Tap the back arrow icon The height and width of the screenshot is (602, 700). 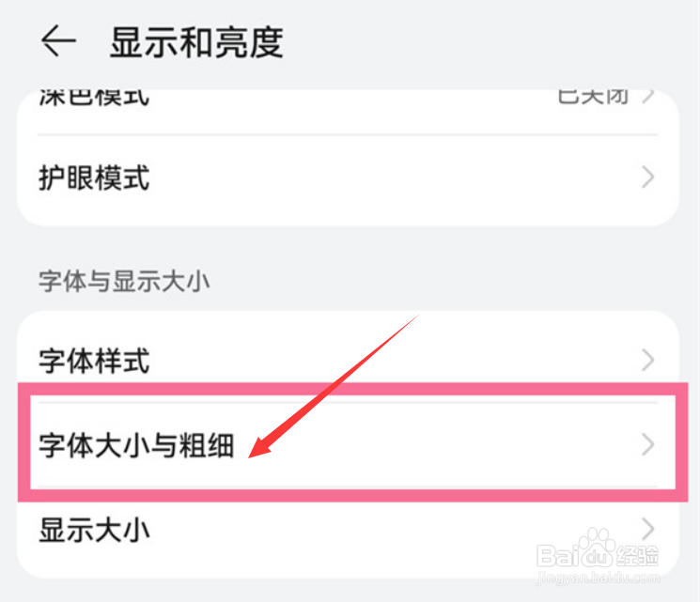(57, 42)
